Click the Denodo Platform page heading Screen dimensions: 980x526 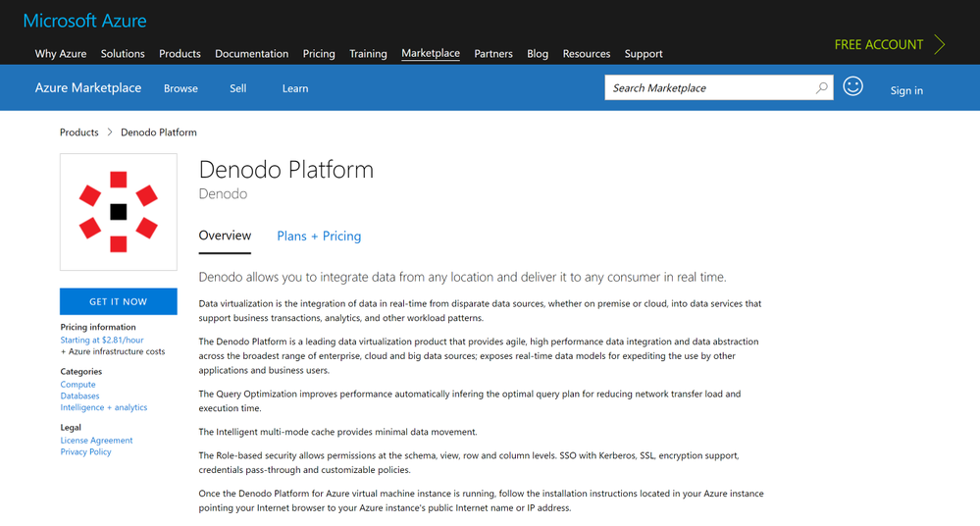click(x=286, y=170)
